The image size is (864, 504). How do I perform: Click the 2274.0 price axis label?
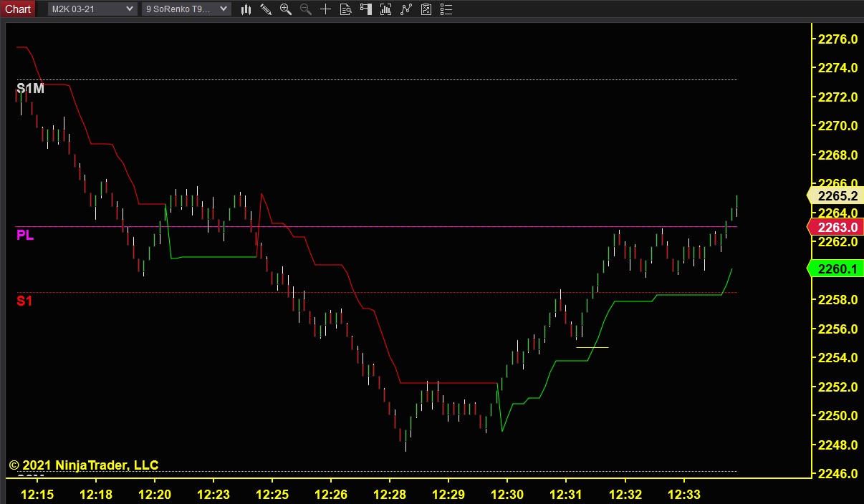837,67
